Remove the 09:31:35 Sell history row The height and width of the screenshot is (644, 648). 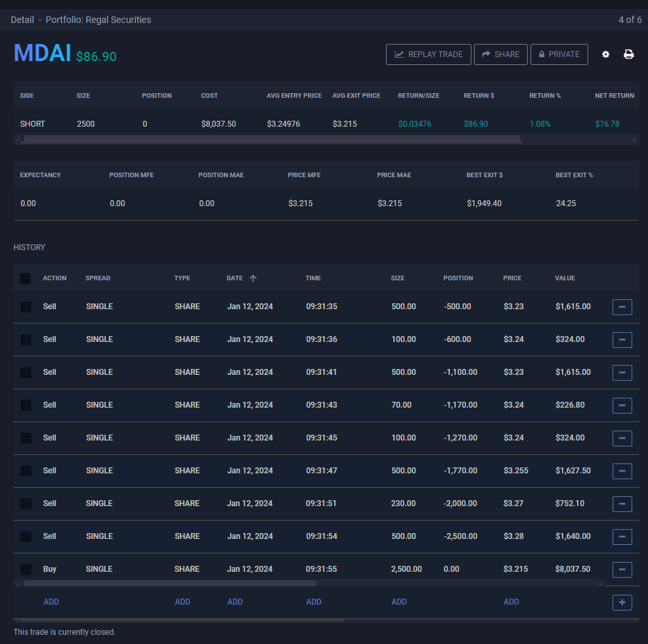point(622,307)
